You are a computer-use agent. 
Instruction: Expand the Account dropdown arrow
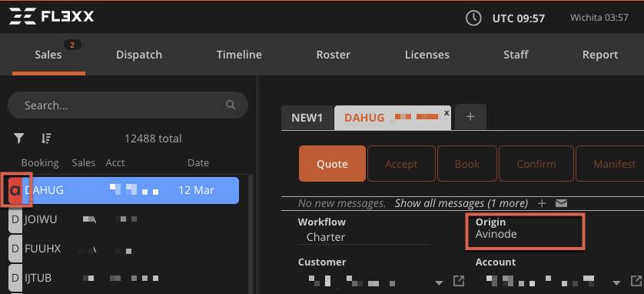click(x=616, y=283)
